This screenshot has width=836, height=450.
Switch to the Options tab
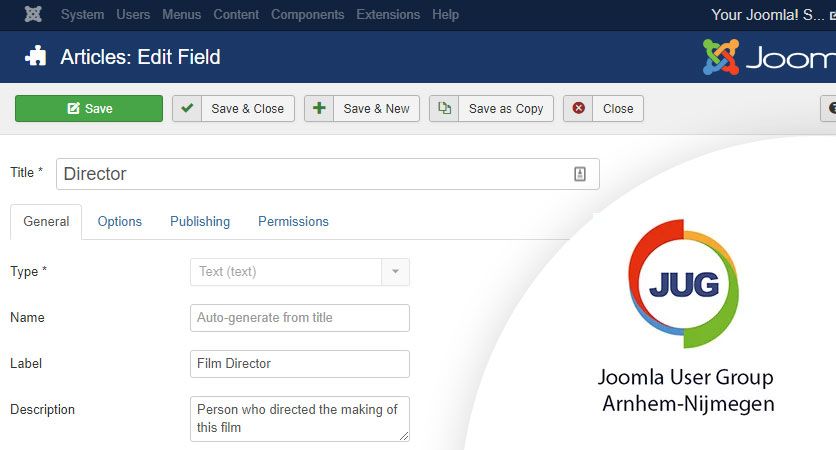click(x=119, y=221)
